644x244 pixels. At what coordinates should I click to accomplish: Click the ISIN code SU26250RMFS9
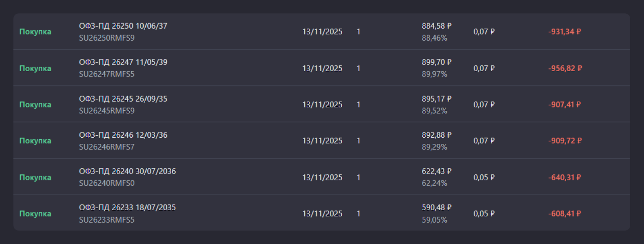point(107,38)
